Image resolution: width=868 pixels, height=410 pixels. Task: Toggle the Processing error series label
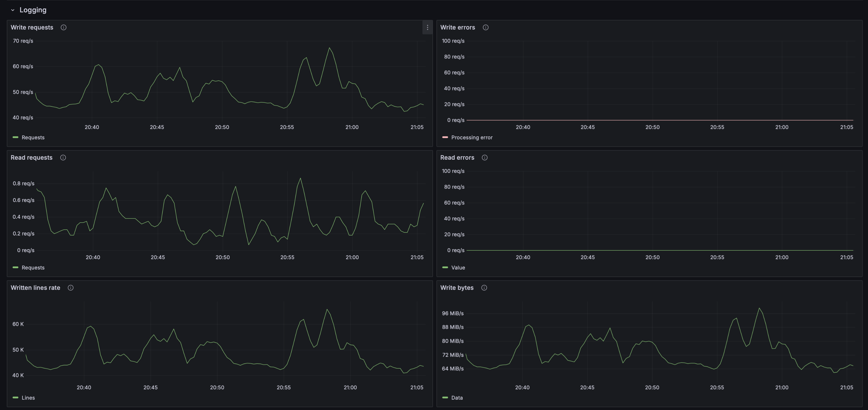tap(472, 138)
